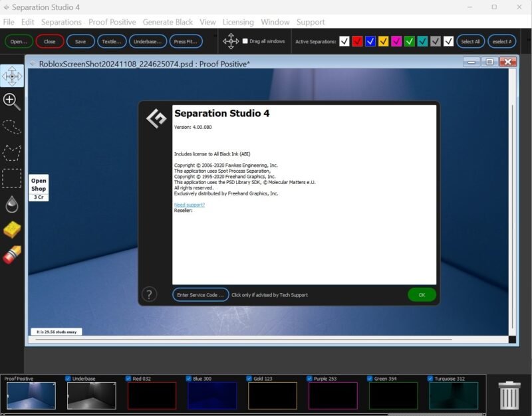Select the Gold 123 channel thumbnail

click(273, 395)
